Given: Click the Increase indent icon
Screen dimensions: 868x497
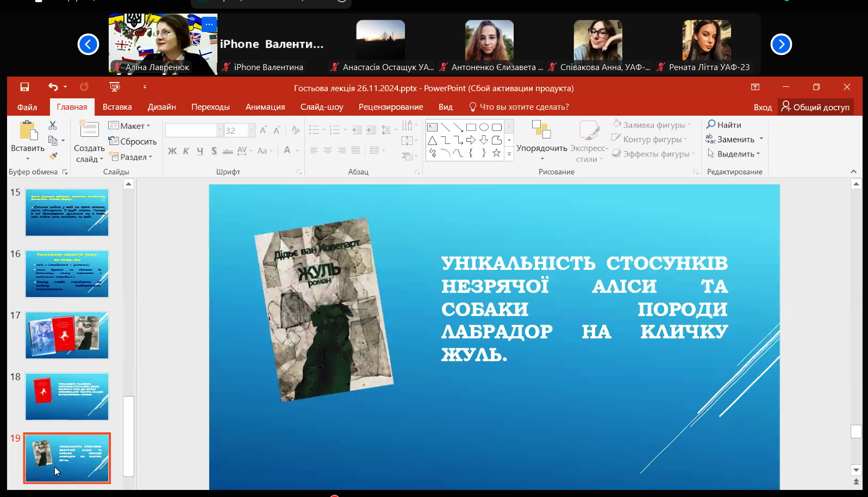Looking at the screenshot, I should click(x=371, y=130).
